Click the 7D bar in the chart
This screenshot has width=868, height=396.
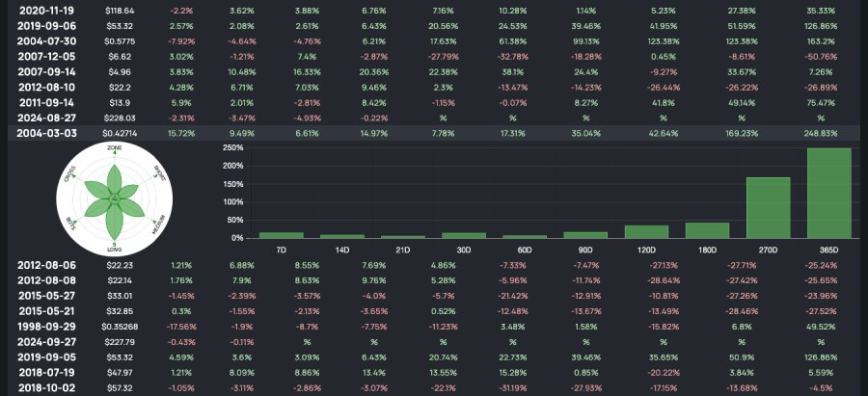[281, 234]
